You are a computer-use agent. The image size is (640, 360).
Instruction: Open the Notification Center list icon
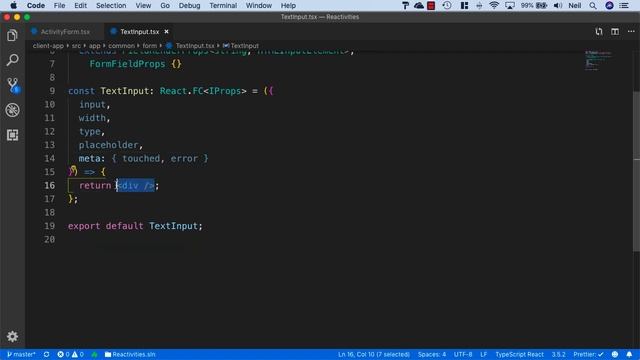[x=624, y=5]
